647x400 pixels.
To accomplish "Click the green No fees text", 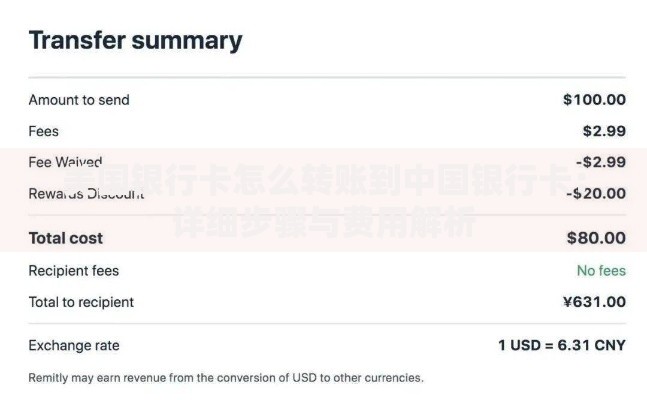I will point(601,271).
